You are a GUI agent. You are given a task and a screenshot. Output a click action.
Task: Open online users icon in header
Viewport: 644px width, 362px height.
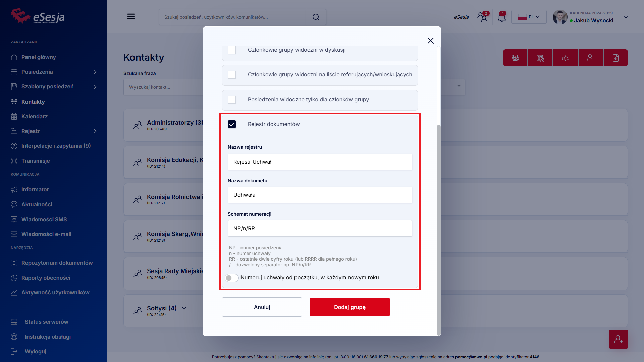pyautogui.click(x=483, y=17)
